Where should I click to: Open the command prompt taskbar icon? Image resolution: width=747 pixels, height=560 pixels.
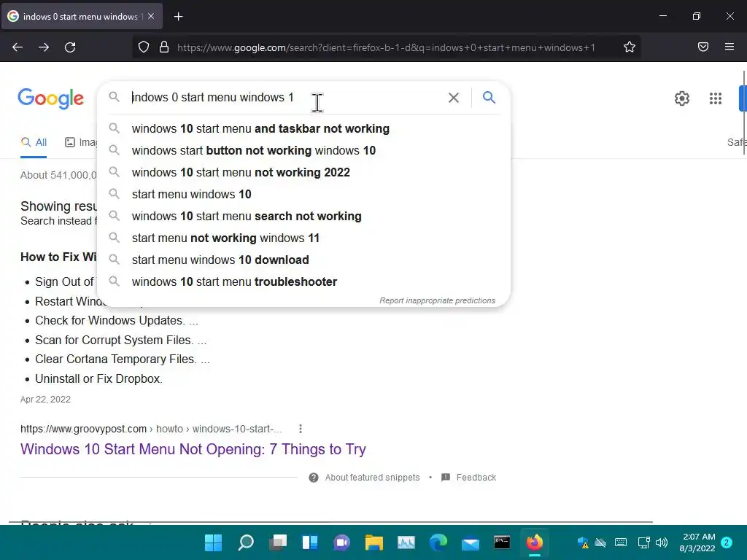point(502,542)
